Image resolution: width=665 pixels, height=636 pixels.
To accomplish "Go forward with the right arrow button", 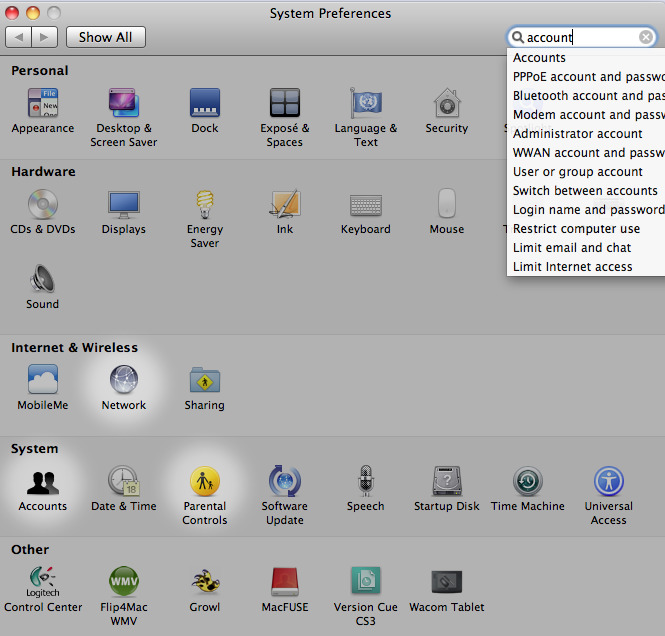I will [x=45, y=37].
